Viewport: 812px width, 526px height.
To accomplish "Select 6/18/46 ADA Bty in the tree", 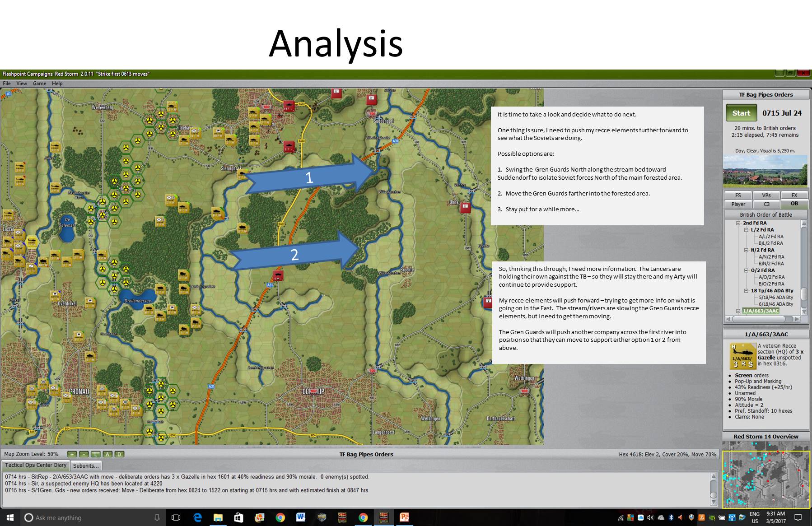I will pos(776,304).
